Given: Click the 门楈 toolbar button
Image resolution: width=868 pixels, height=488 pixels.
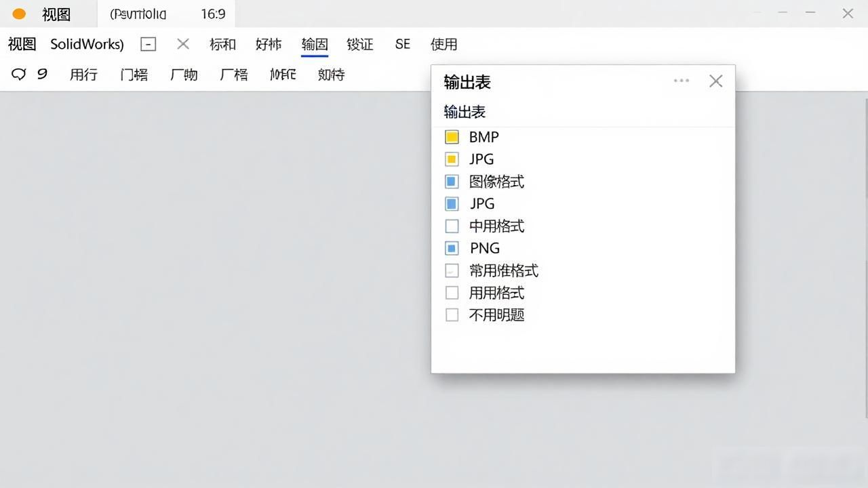Looking at the screenshot, I should pyautogui.click(x=134, y=75).
